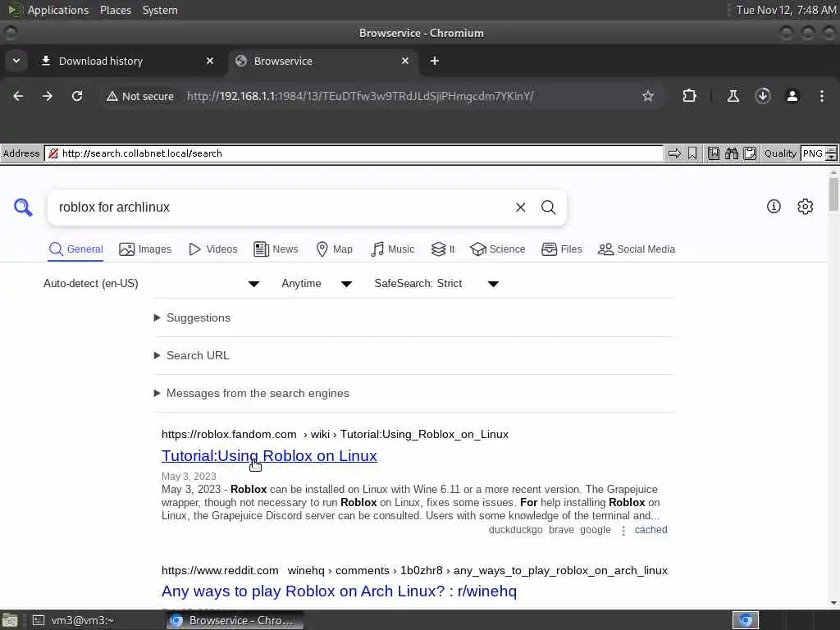Select the News search category
Image resolution: width=840 pixels, height=630 pixels.
(276, 249)
